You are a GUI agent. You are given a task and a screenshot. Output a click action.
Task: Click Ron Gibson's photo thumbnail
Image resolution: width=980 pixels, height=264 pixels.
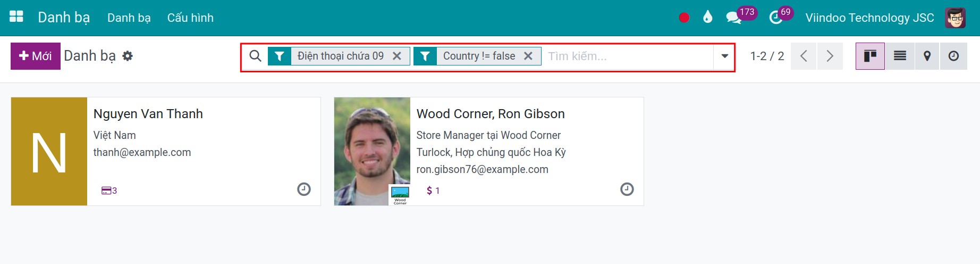[x=372, y=151]
